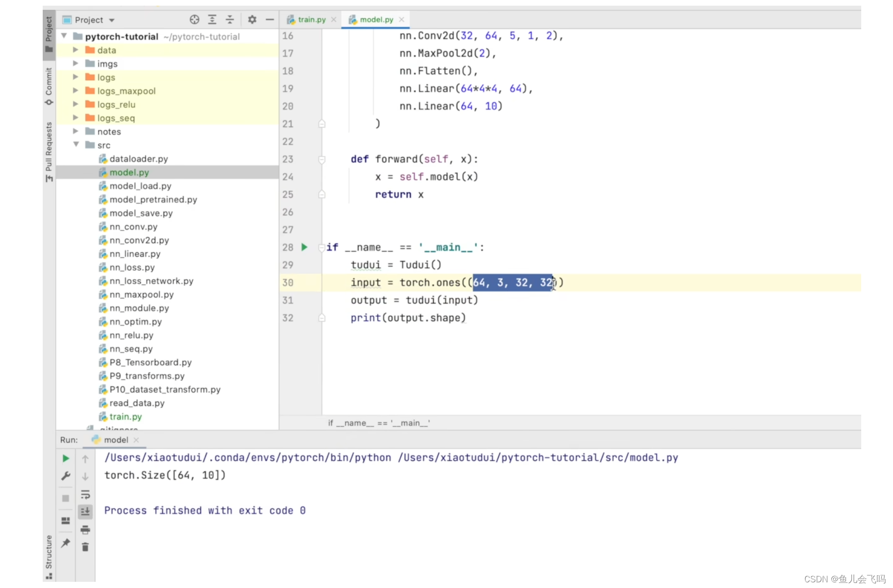Stop the running process in Run panel
The image size is (893, 588).
point(66,498)
